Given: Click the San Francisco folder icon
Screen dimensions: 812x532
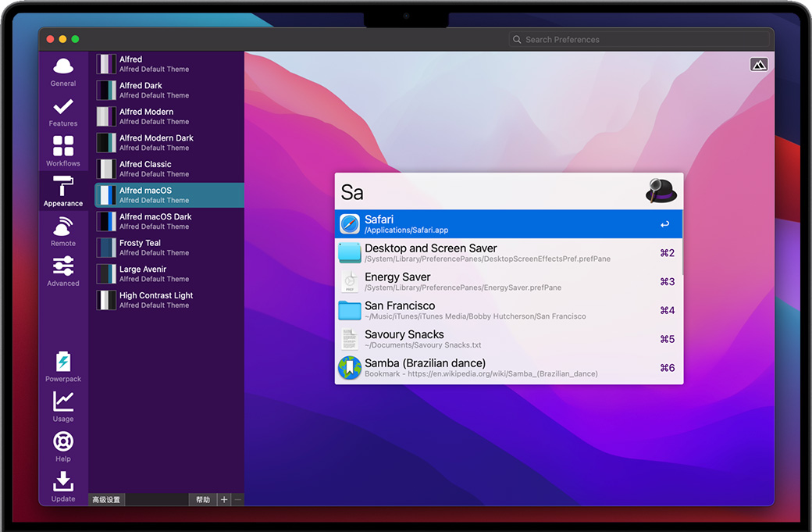Looking at the screenshot, I should coord(350,310).
